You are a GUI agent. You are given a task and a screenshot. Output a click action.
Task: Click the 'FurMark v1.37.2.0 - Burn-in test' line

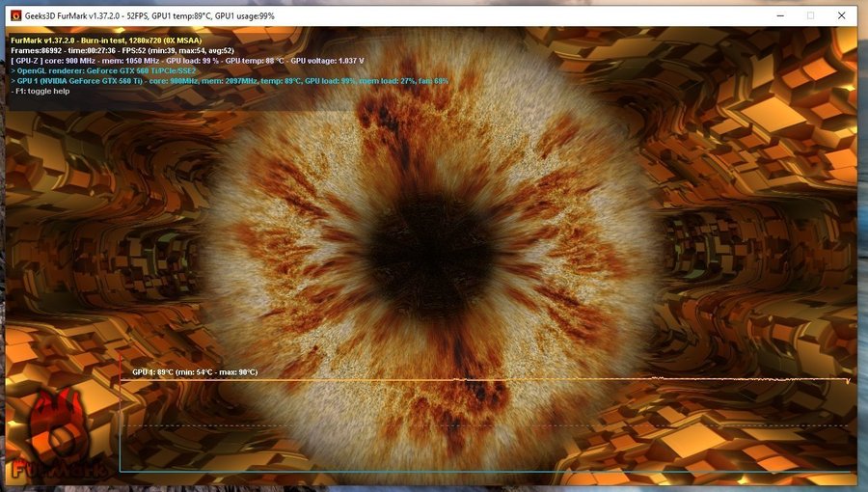pyautogui.click(x=106, y=41)
